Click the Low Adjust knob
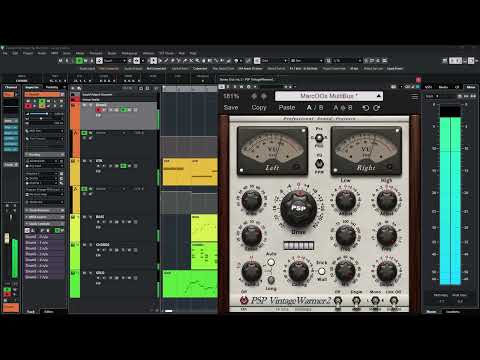 (346, 200)
